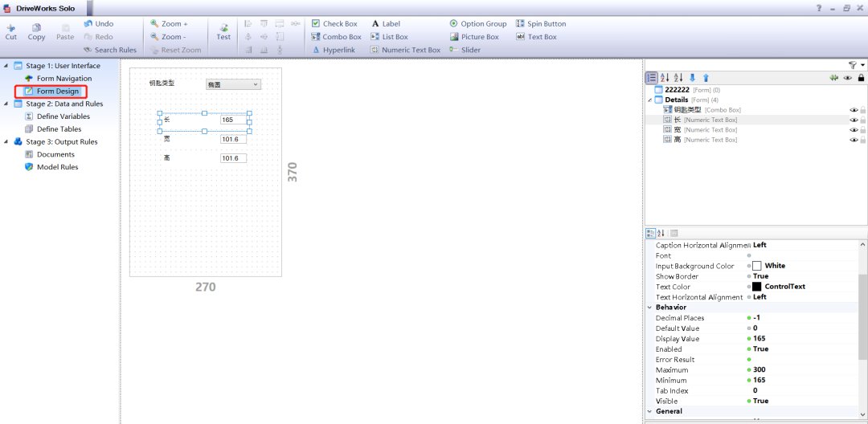Viewport: 868px width, 424px height.
Task: Toggle eye icon for 钥匙类型 Combo Box
Action: (x=854, y=110)
